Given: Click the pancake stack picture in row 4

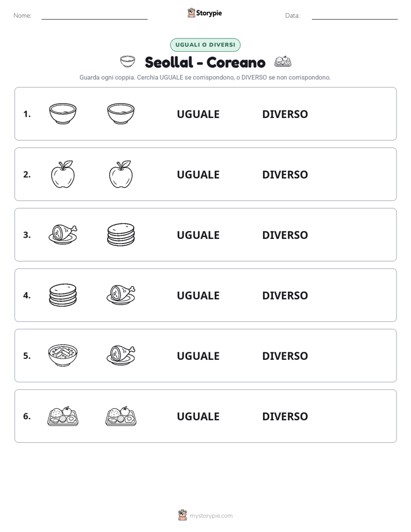Looking at the screenshot, I should (x=63, y=295).
